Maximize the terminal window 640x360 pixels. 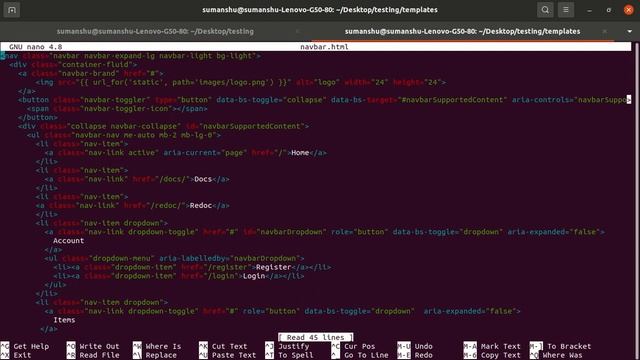609,10
